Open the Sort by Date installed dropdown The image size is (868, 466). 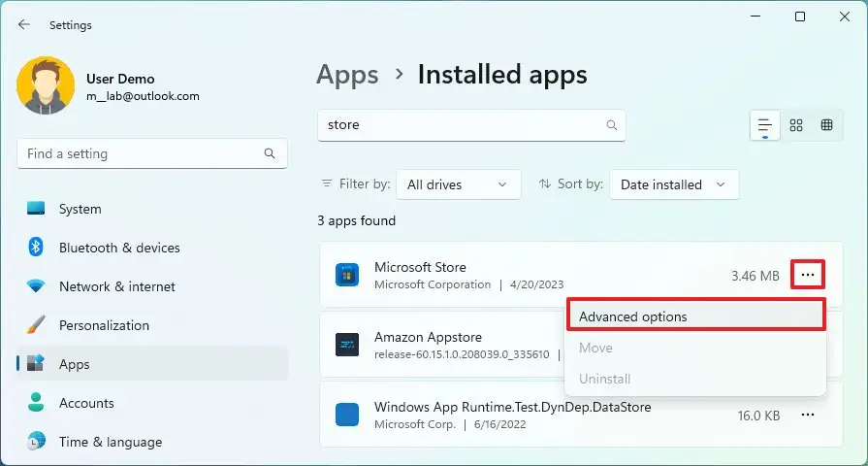point(674,184)
